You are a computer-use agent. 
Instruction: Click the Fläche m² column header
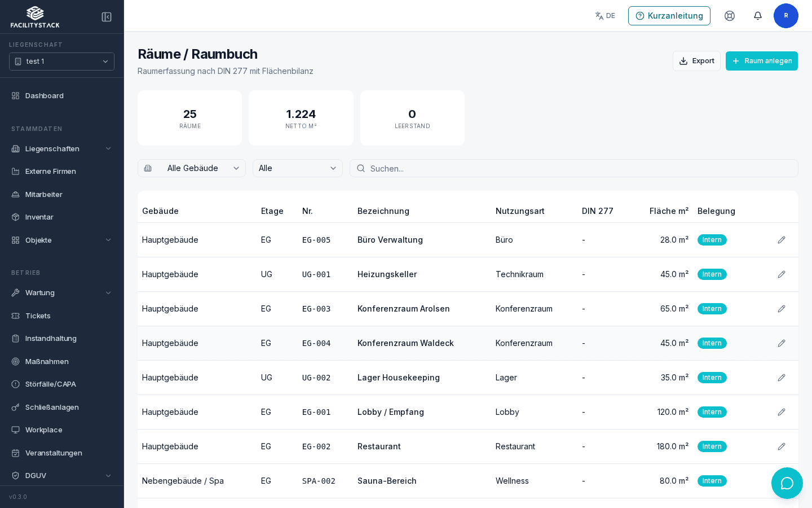coord(669,211)
